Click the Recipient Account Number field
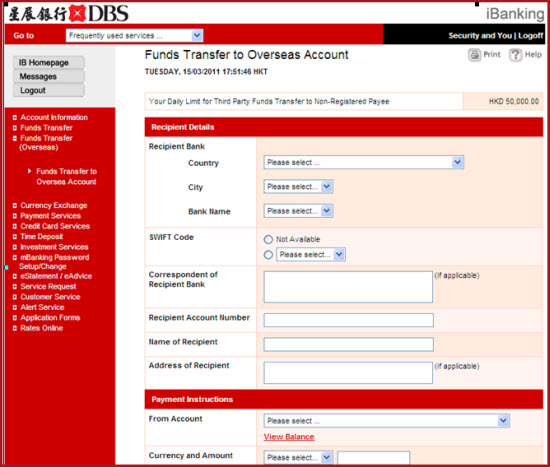Image resolution: width=550 pixels, height=467 pixels. 349,320
